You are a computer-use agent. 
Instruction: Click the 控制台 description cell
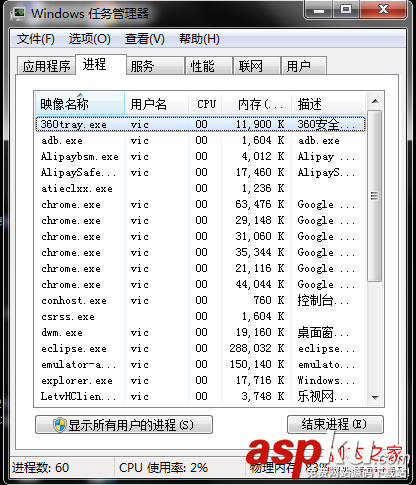[323, 300]
